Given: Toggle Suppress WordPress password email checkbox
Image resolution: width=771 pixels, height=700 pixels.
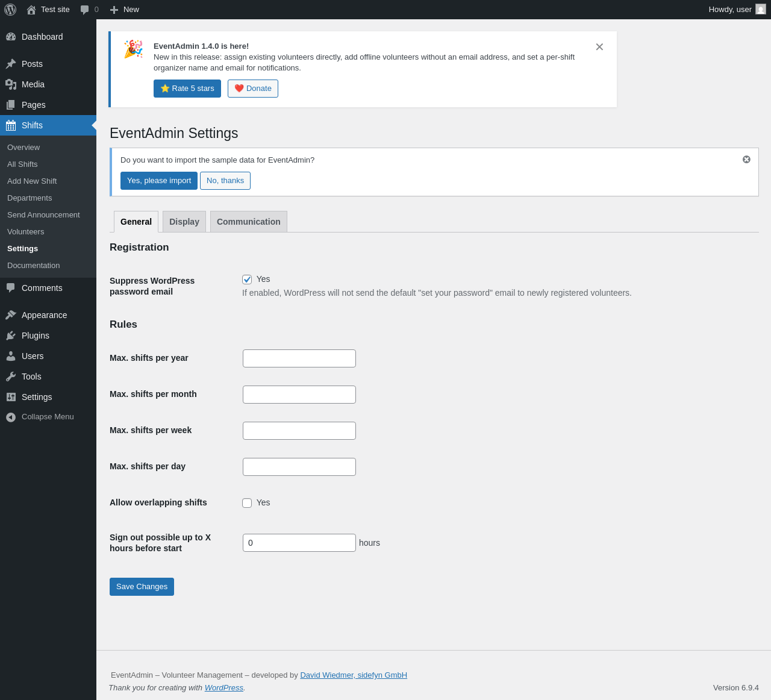Looking at the screenshot, I should tap(247, 280).
